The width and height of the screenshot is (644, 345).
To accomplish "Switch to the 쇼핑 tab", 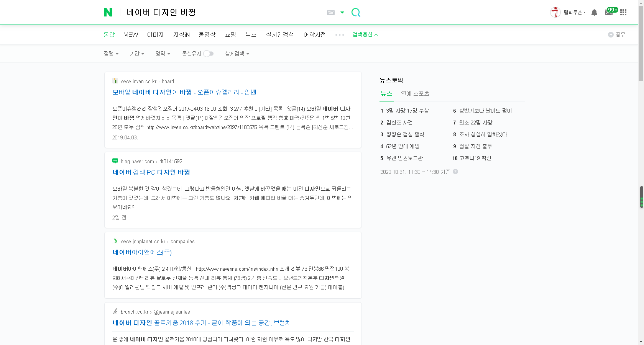I will click(230, 34).
